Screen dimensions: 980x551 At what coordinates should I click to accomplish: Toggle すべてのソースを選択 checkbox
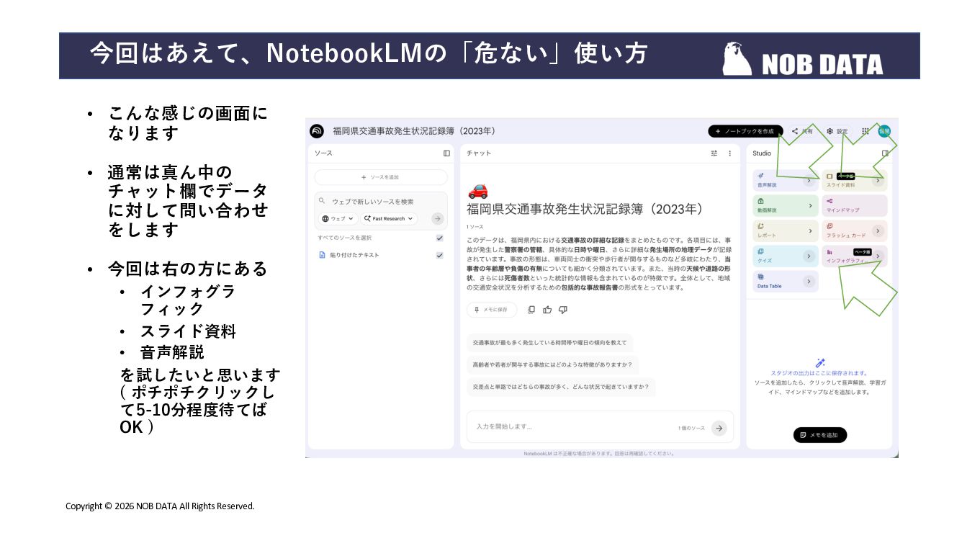tap(439, 238)
